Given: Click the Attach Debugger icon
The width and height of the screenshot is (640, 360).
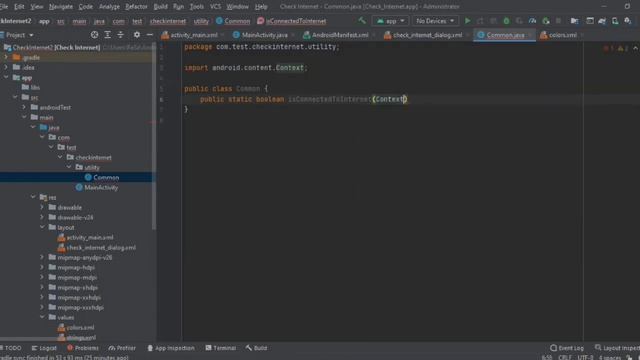Looking at the screenshot, I should [546, 20].
